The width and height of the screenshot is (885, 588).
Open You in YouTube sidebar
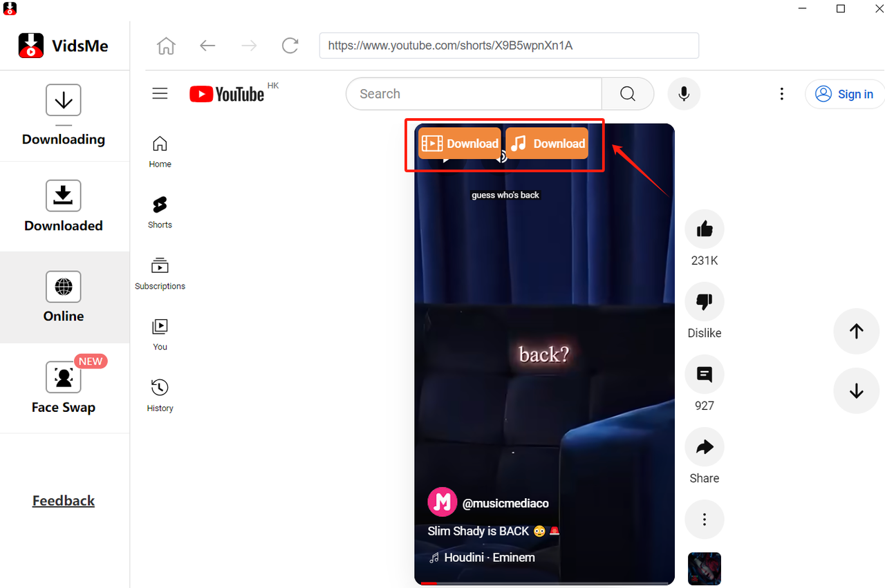pos(160,334)
